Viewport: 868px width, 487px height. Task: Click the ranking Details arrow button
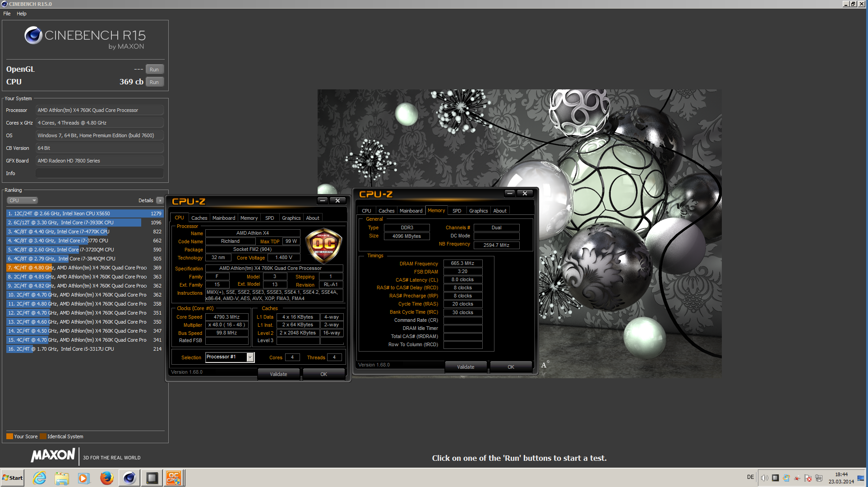click(x=160, y=200)
